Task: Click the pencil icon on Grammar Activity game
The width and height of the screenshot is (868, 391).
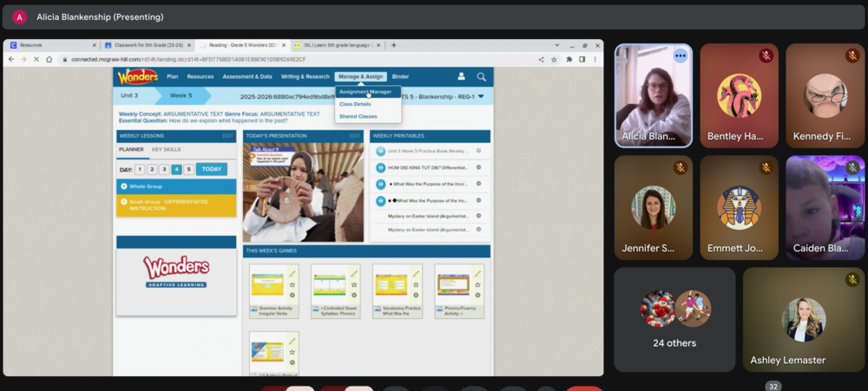Action: coord(293,273)
